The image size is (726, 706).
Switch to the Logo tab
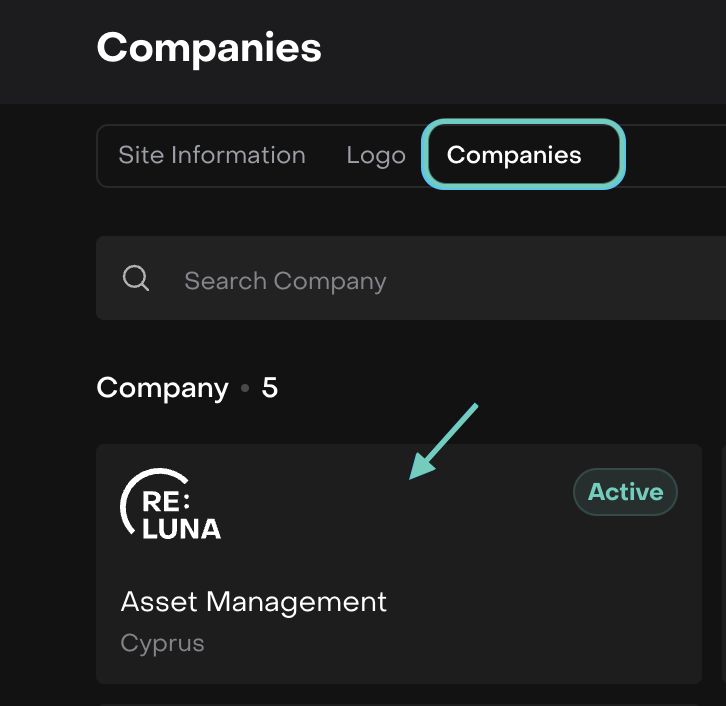point(376,156)
